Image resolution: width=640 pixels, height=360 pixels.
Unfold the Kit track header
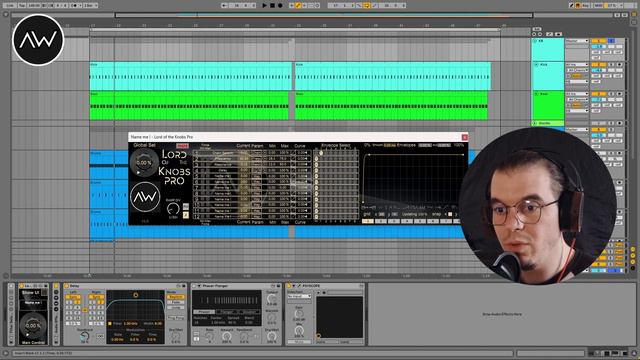(535, 41)
